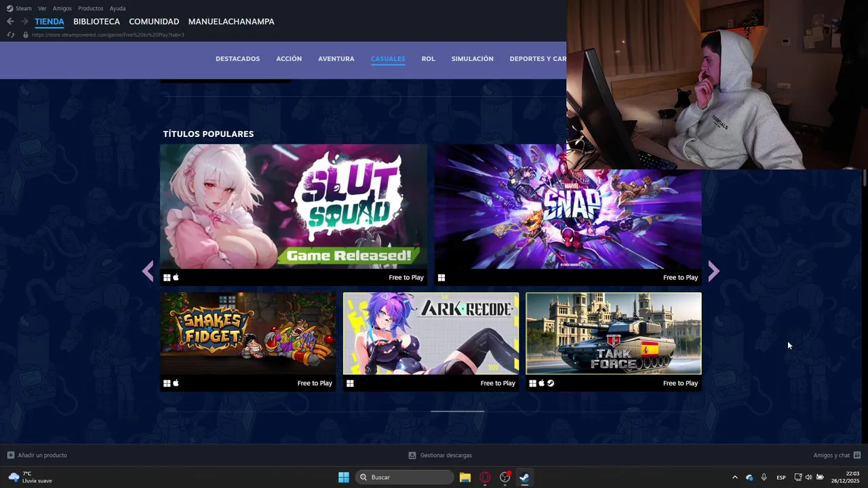Click Free to Play label under Tank Force
Image resolution: width=868 pixels, height=488 pixels.
coord(680,383)
